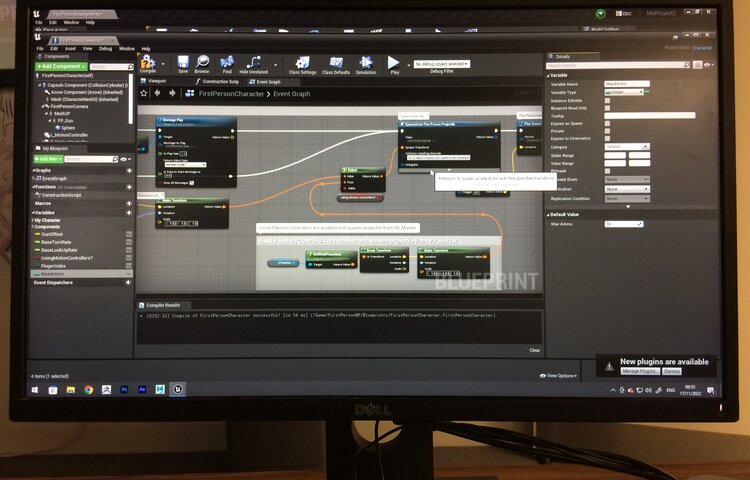Open property matrix grid icon in Details
Viewport: 750px width, 480px height.
coord(697,65)
